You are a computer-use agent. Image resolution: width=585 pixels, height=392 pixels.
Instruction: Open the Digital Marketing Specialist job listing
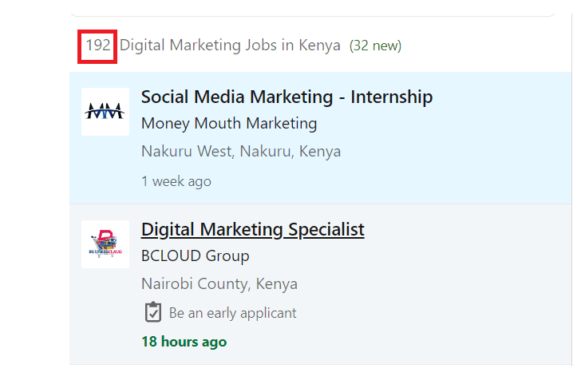[252, 230]
